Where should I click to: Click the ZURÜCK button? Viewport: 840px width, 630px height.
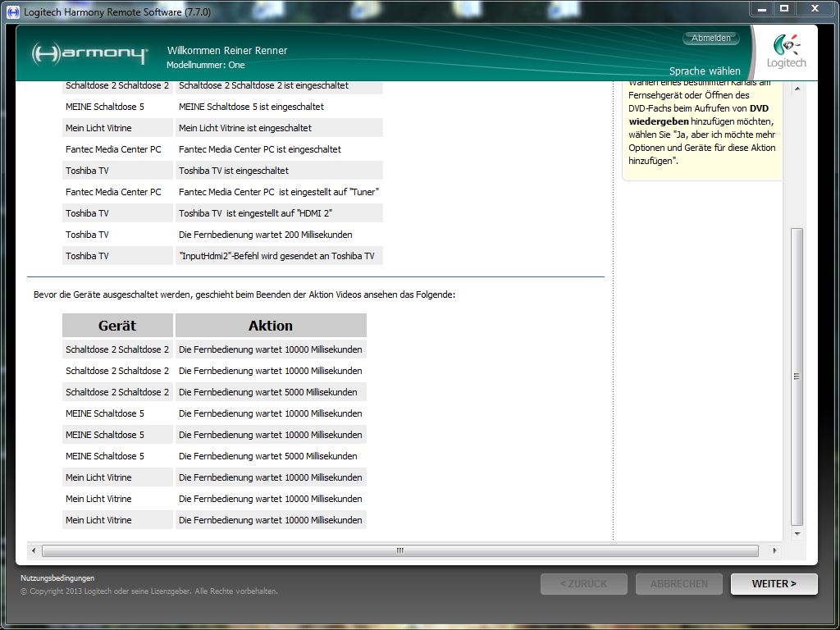click(583, 584)
